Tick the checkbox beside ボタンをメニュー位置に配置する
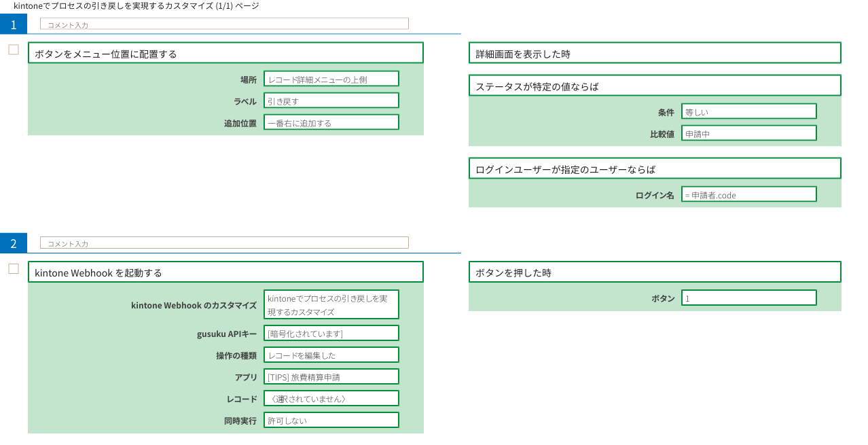Screen dimensions: 868x445 point(14,50)
